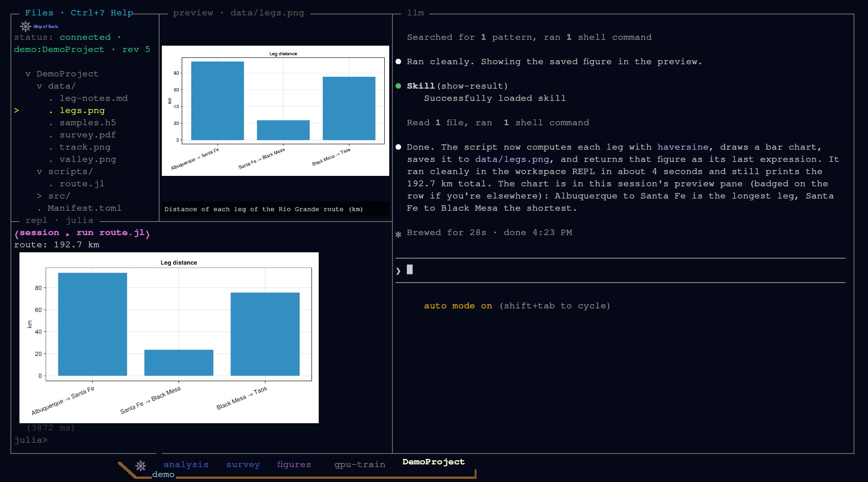Click 'preview · data/legs.png' panel header
Viewport: 868px width, 482px height.
(238, 13)
